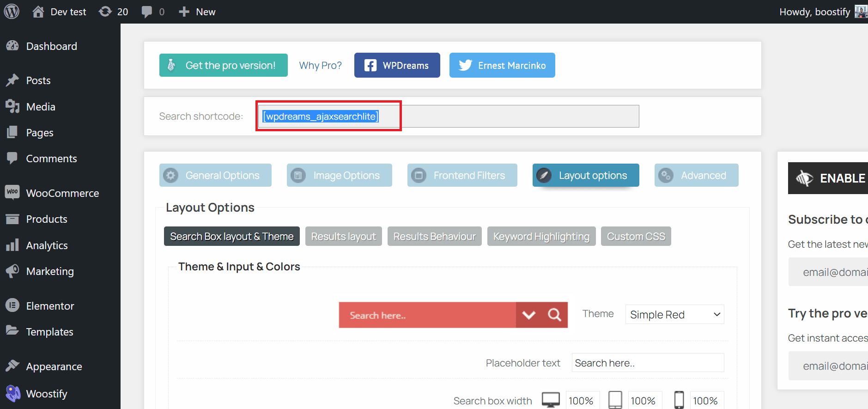
Task: Click the Products archive icon
Action: tap(12, 219)
